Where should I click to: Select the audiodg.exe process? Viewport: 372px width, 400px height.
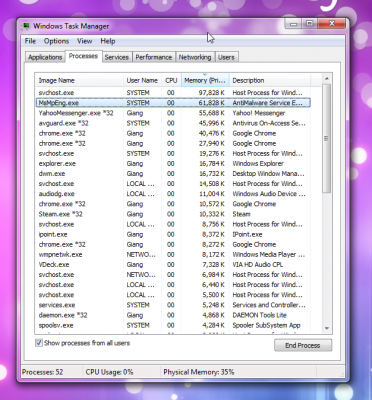(x=173, y=194)
